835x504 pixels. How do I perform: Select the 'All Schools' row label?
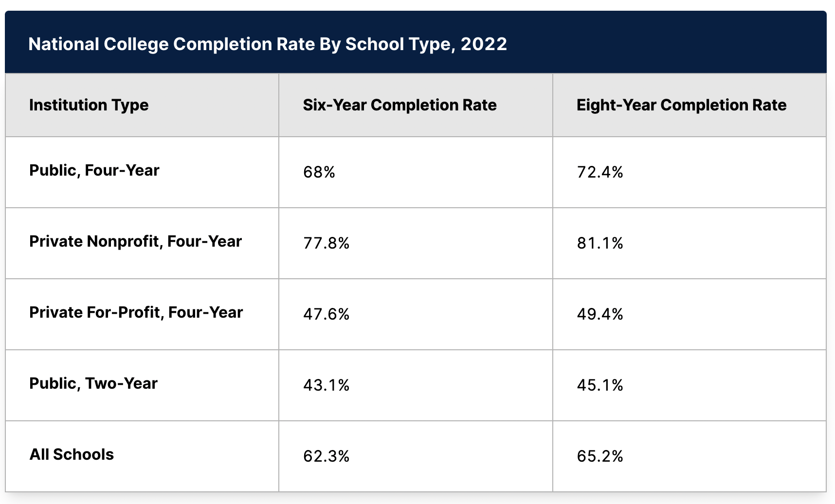coord(72,454)
